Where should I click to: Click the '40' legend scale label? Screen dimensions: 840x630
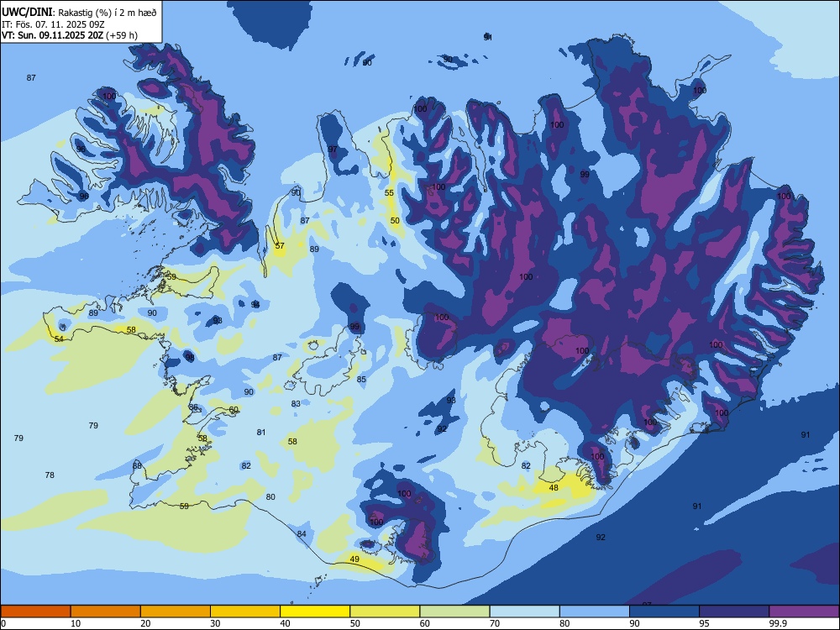coord(285,623)
